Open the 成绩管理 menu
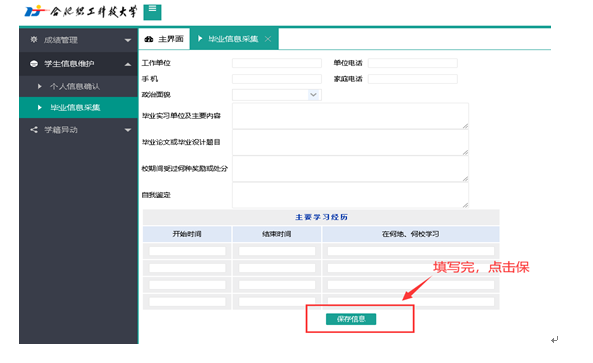593x363 pixels. (78, 40)
